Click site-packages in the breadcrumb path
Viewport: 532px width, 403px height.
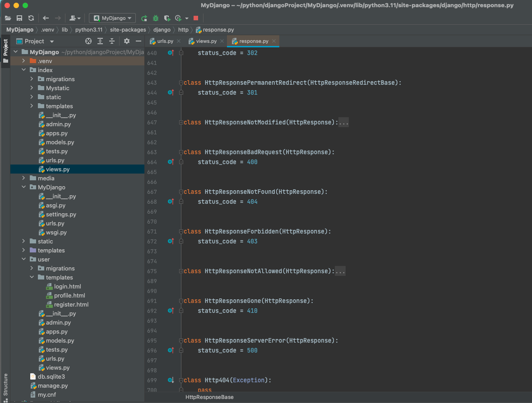point(128,30)
